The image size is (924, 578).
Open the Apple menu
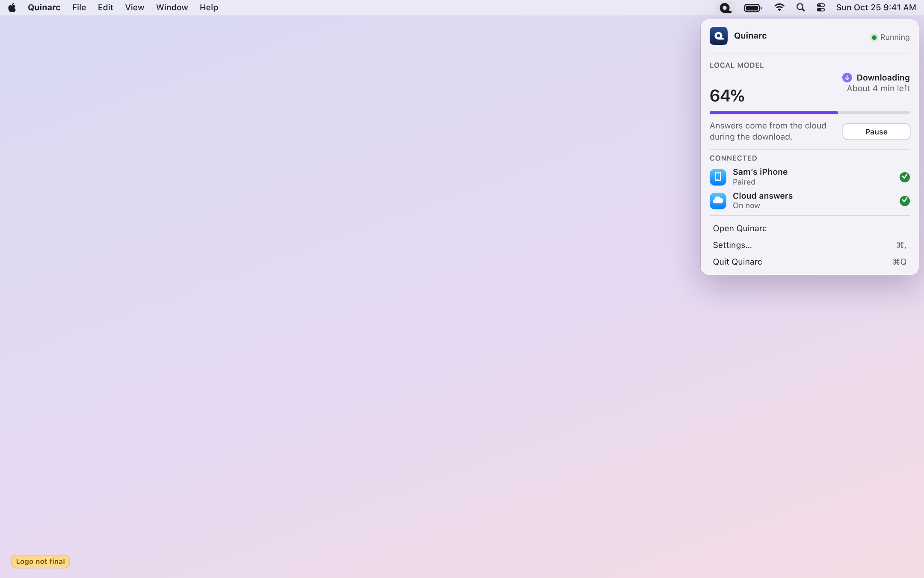(12, 8)
